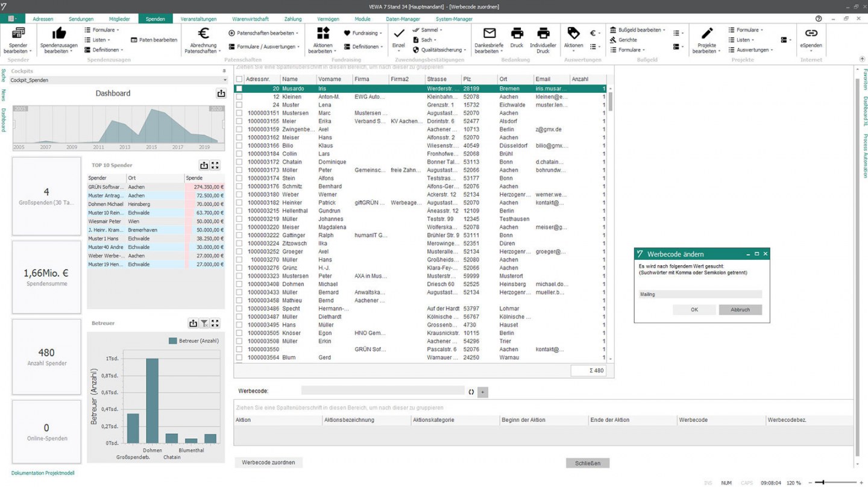Open the Warenwirtschaft tab
This screenshot has height=487, width=868.
pos(250,19)
